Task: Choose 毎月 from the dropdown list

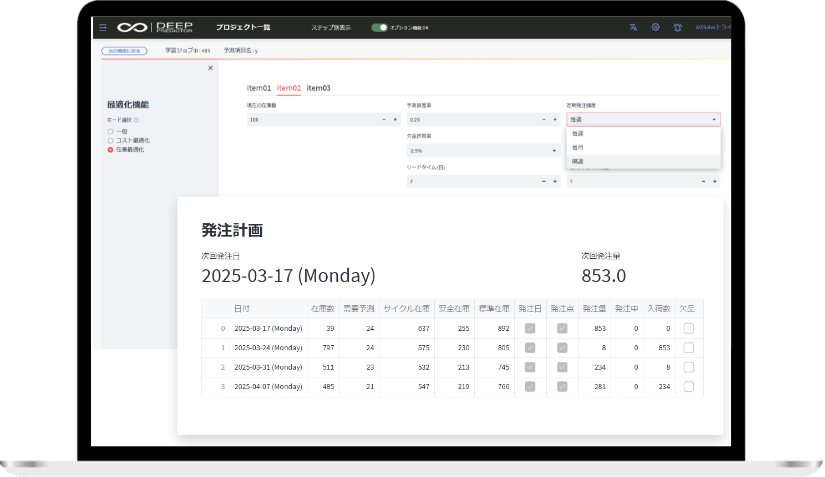Action: [579, 147]
